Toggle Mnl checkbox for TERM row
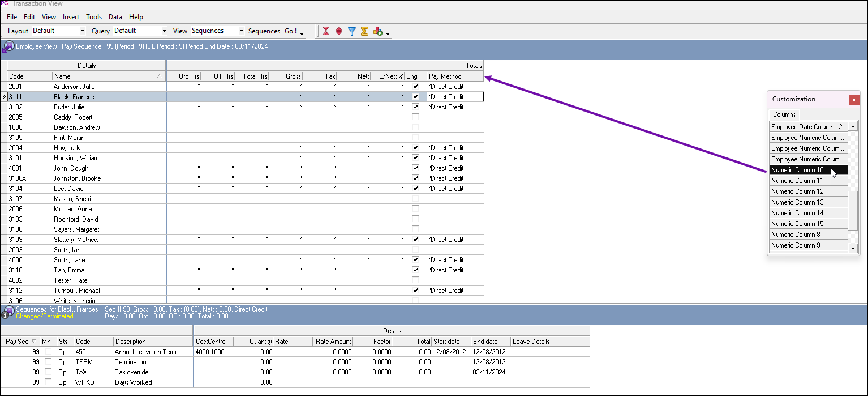 (x=48, y=362)
